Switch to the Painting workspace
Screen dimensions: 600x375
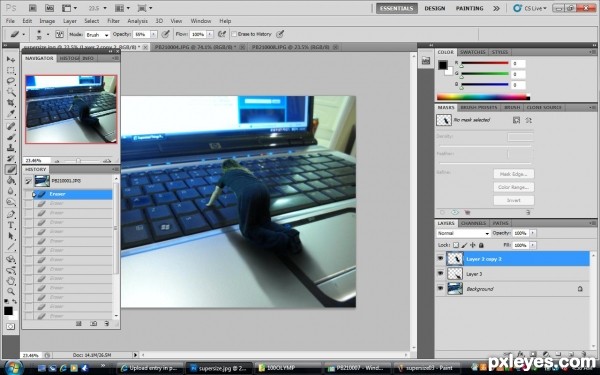469,8
